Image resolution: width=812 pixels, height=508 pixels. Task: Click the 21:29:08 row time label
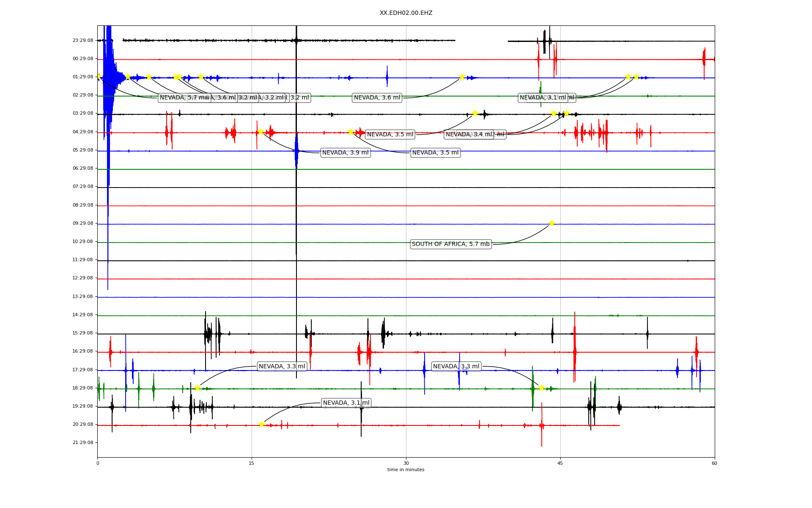[83, 442]
